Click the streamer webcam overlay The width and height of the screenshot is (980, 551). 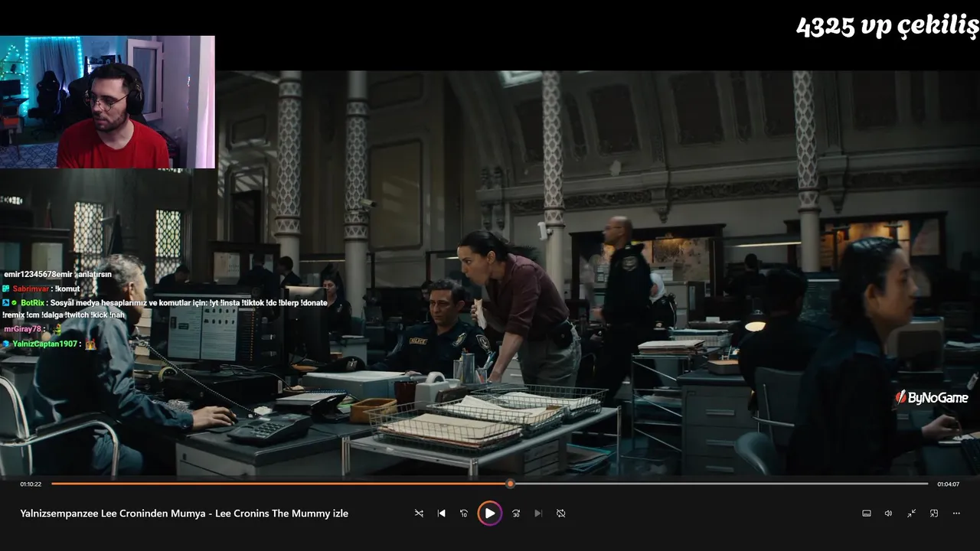pos(107,102)
